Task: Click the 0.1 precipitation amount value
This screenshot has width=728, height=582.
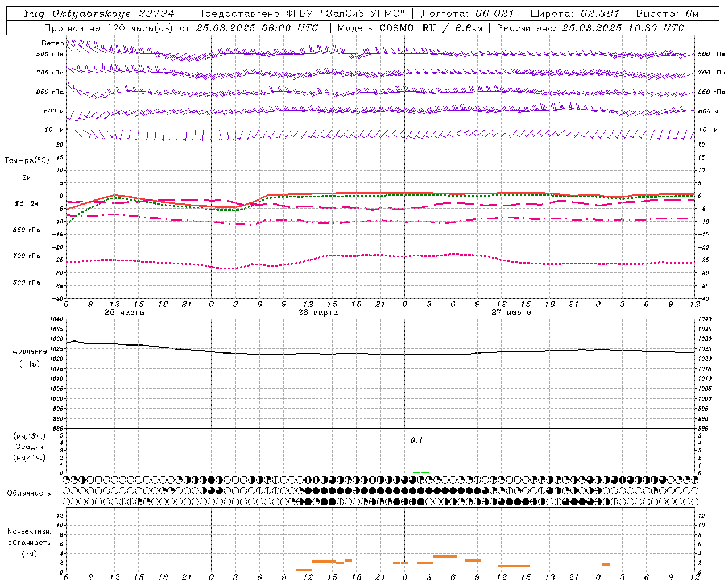Action: click(416, 440)
